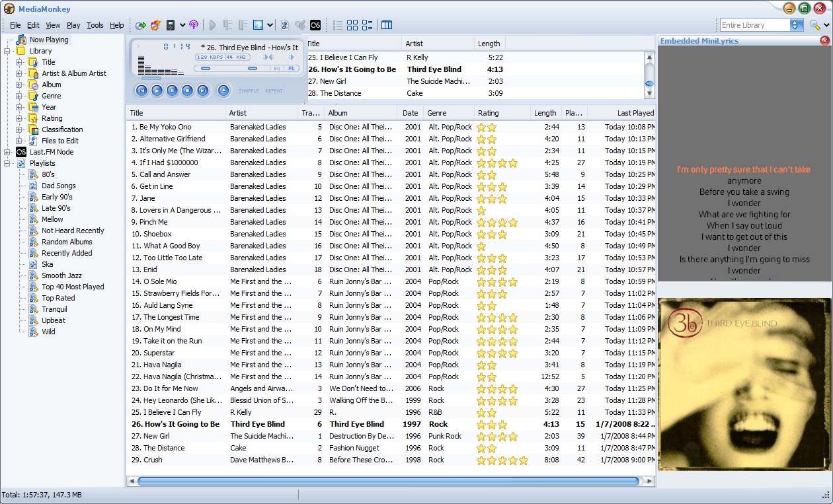Click the burn disc flame icon

[155, 25]
